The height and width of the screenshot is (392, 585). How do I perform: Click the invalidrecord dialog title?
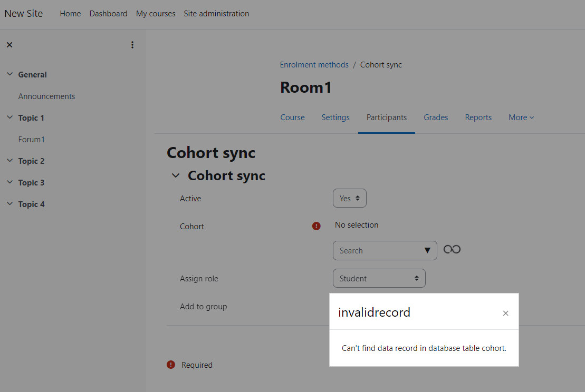pos(374,312)
